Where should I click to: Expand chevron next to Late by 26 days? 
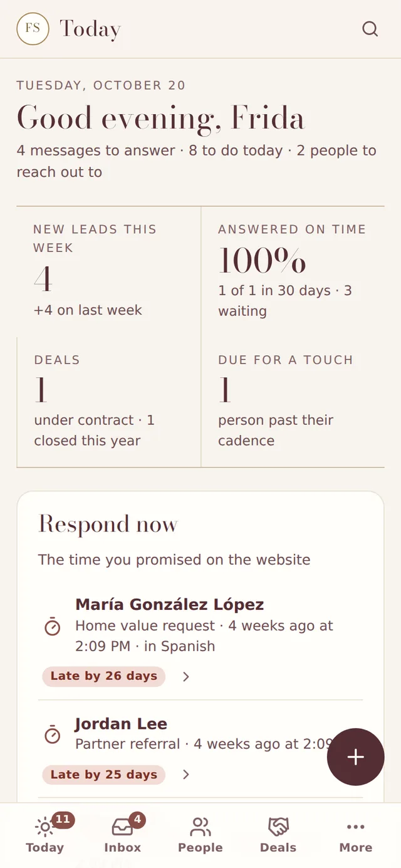[186, 677]
